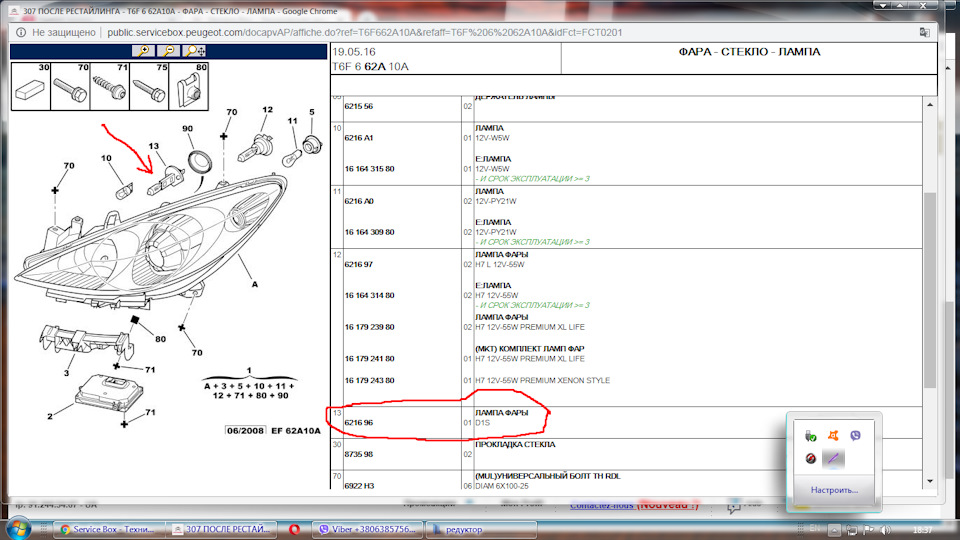Select bolt thumbnail number 70
Image resolution: width=960 pixels, height=540 pixels.
point(70,86)
